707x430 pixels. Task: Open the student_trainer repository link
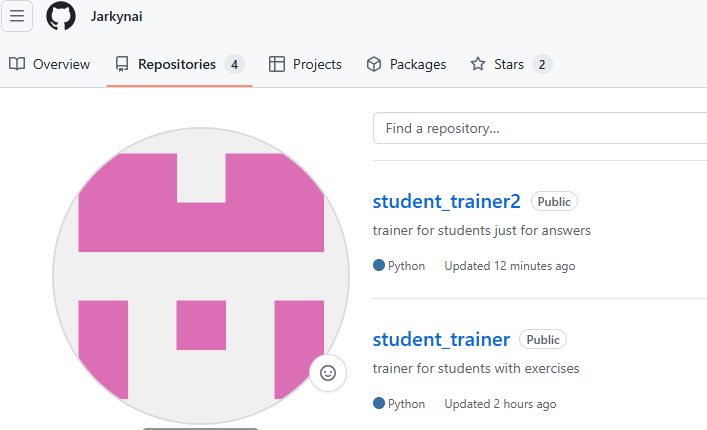441,339
